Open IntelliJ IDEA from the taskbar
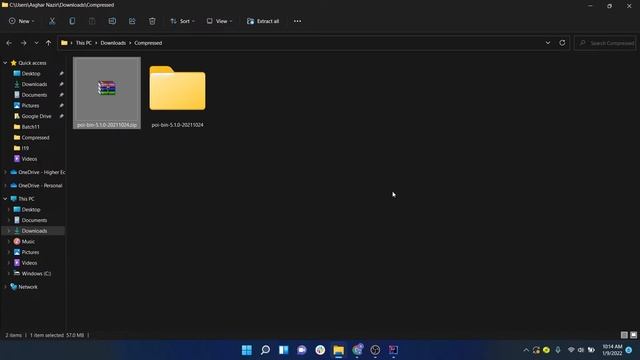Viewport: 640px width, 360px height. [393, 350]
